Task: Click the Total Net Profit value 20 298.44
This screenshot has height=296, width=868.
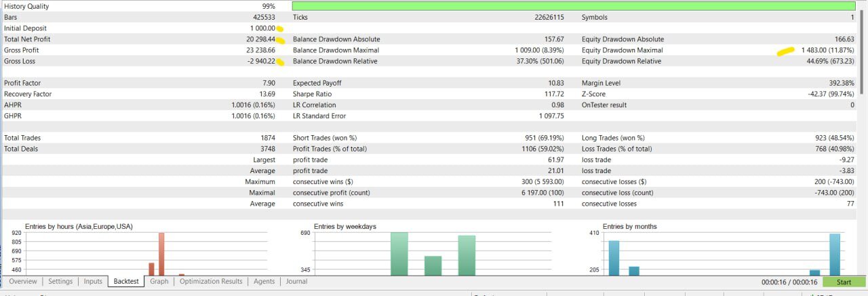Action: (261, 39)
